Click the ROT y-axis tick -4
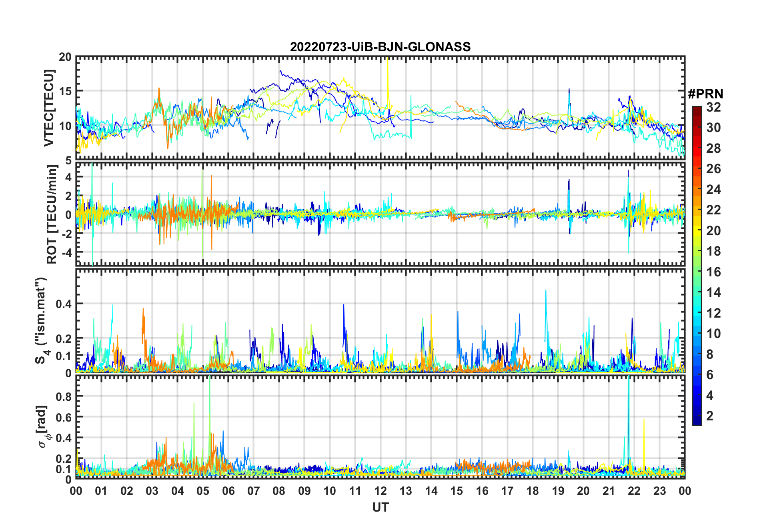Image resolution: width=761 pixels, height=532 pixels. point(67,252)
